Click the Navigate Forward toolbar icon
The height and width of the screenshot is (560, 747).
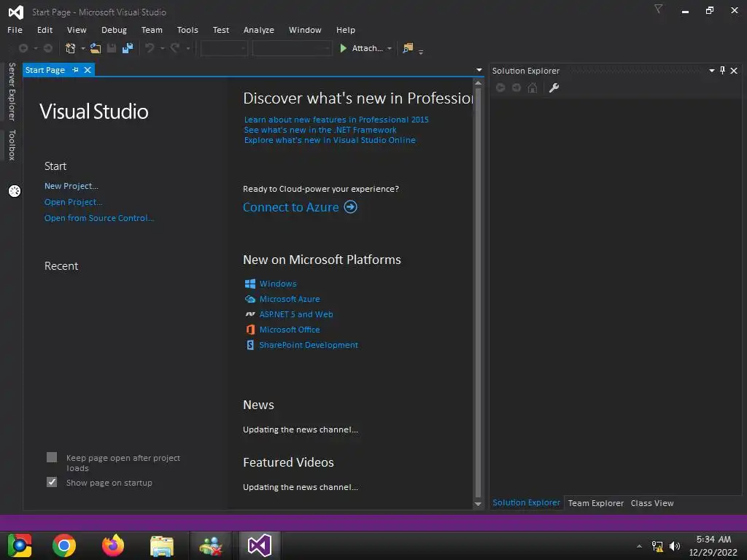point(48,48)
